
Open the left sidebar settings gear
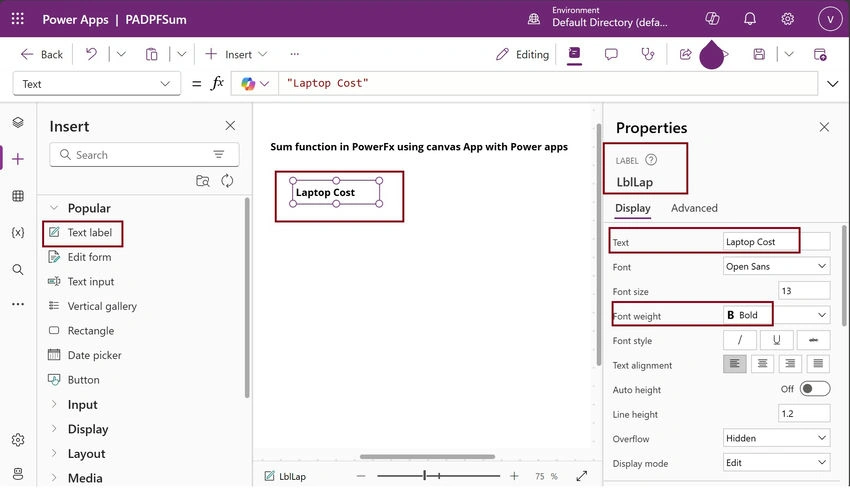pos(18,439)
